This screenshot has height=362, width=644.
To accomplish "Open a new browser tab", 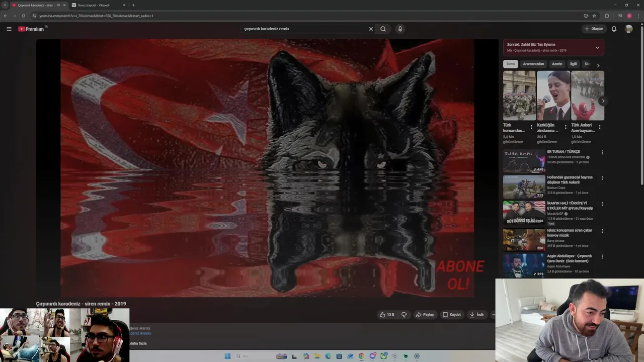I will click(133, 5).
